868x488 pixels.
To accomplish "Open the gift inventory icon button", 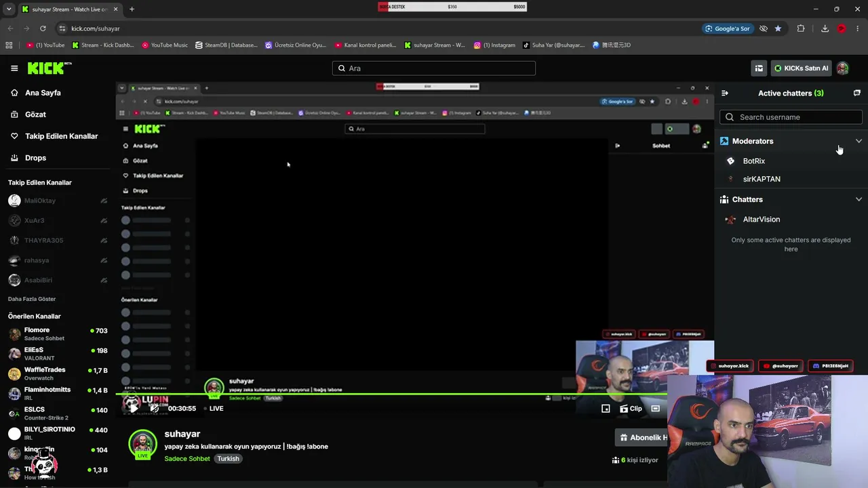I will (759, 68).
